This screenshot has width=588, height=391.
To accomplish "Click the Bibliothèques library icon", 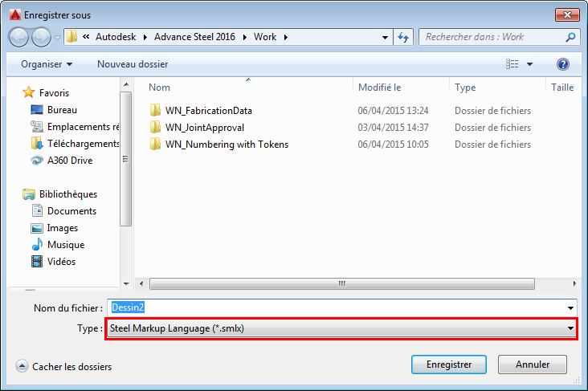I will [x=29, y=193].
